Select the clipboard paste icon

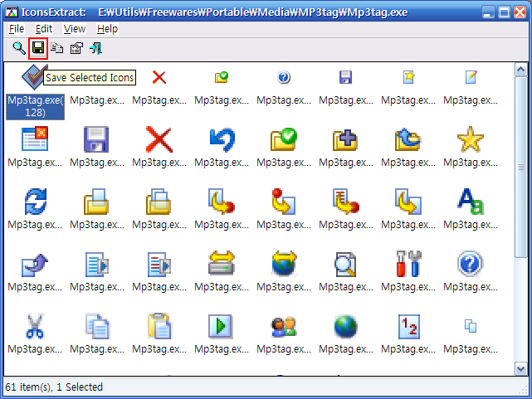[159, 326]
